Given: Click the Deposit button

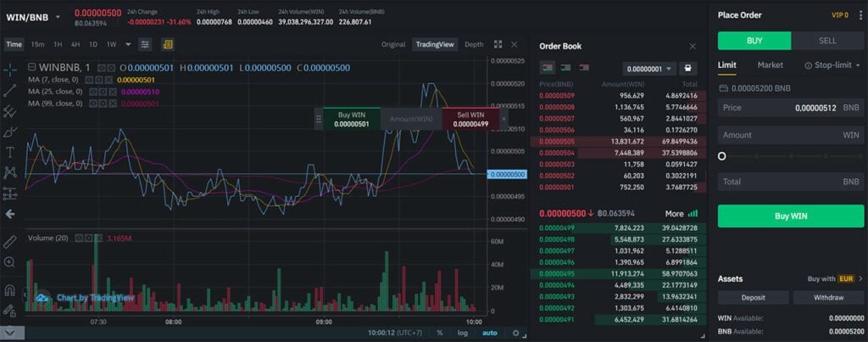Looking at the screenshot, I should pos(753,298).
